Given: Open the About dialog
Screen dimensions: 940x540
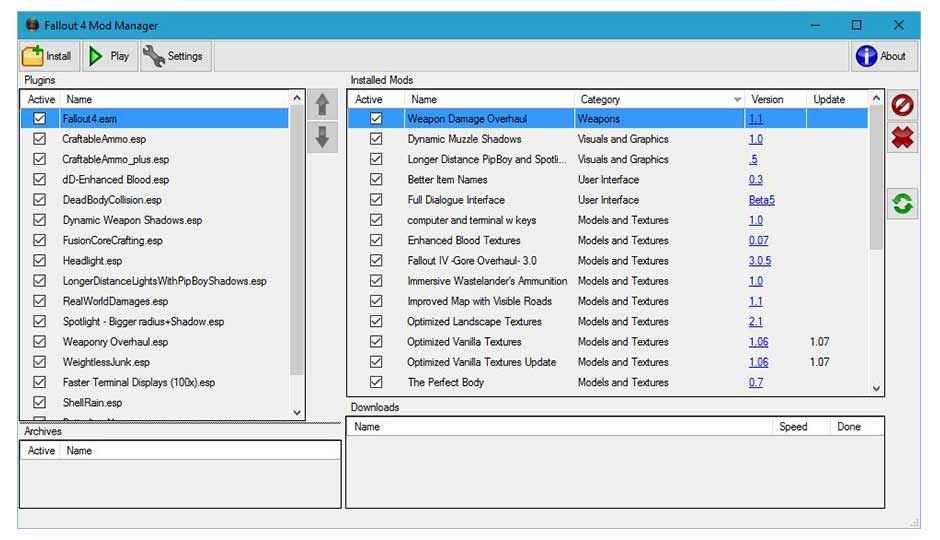Looking at the screenshot, I should (x=883, y=56).
